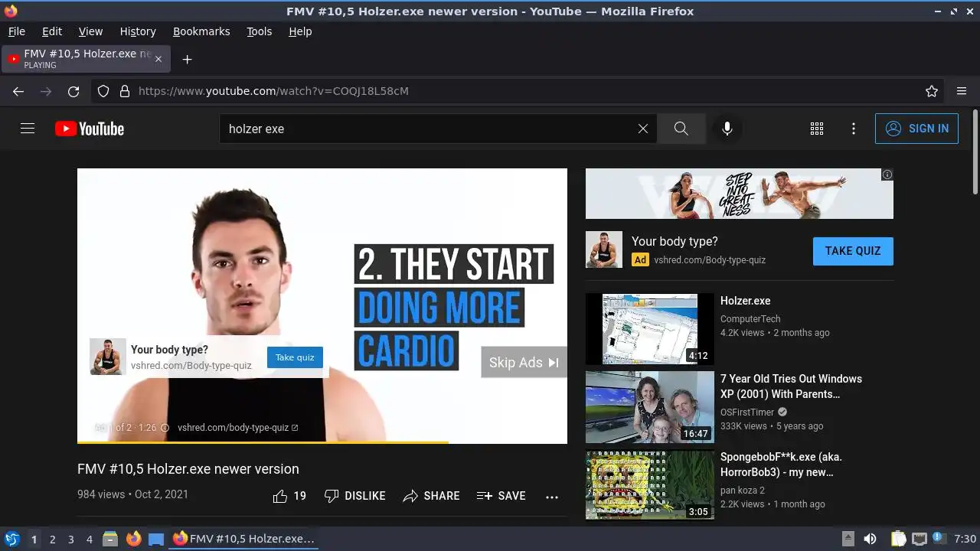The width and height of the screenshot is (980, 551).
Task: Launch the file manager from taskbar
Action: point(110,539)
